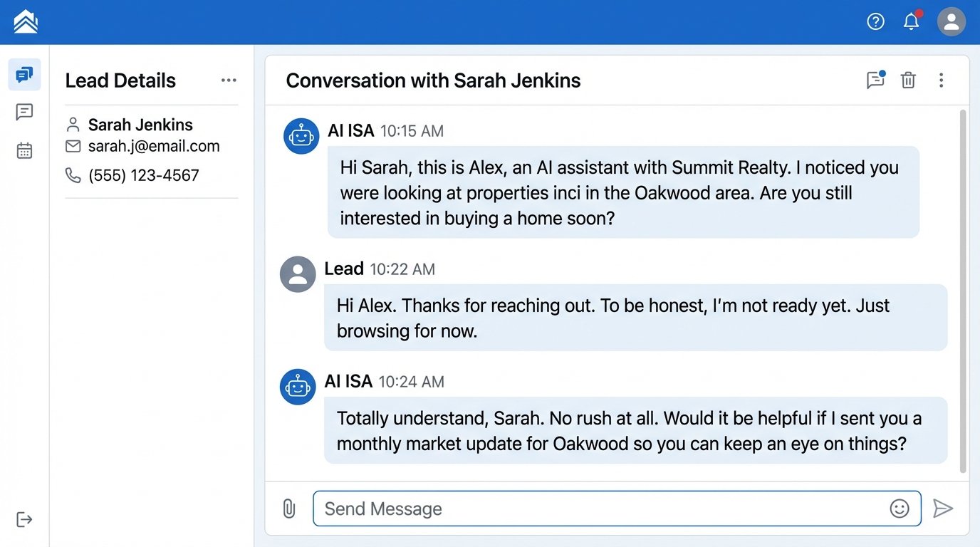This screenshot has width=980, height=547.
Task: Click the phone number (555) 123-4567
Action: tap(143, 175)
